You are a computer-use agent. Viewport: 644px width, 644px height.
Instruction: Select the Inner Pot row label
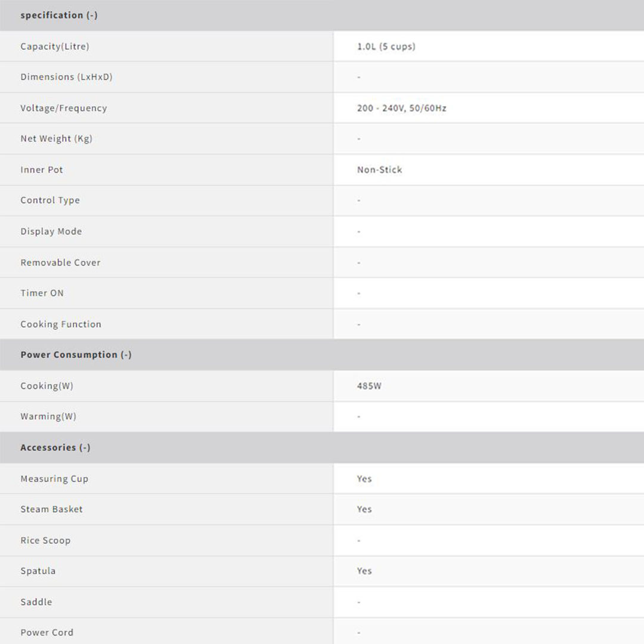click(x=42, y=170)
